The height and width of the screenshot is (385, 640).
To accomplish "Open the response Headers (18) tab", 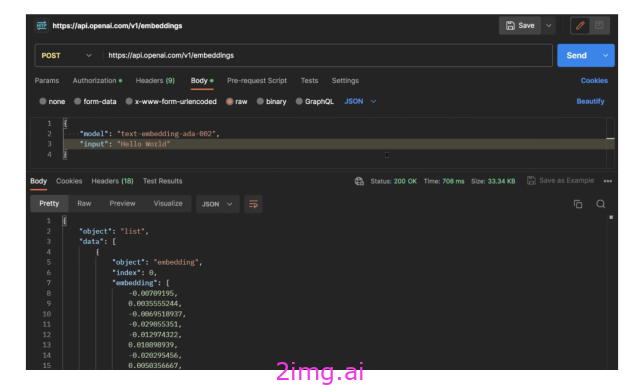I will pyautogui.click(x=112, y=181).
